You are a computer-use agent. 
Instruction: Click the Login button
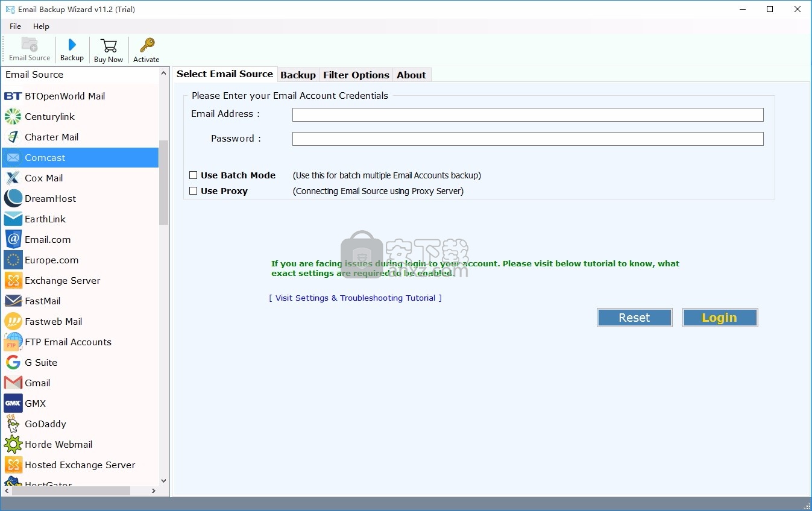coord(720,318)
